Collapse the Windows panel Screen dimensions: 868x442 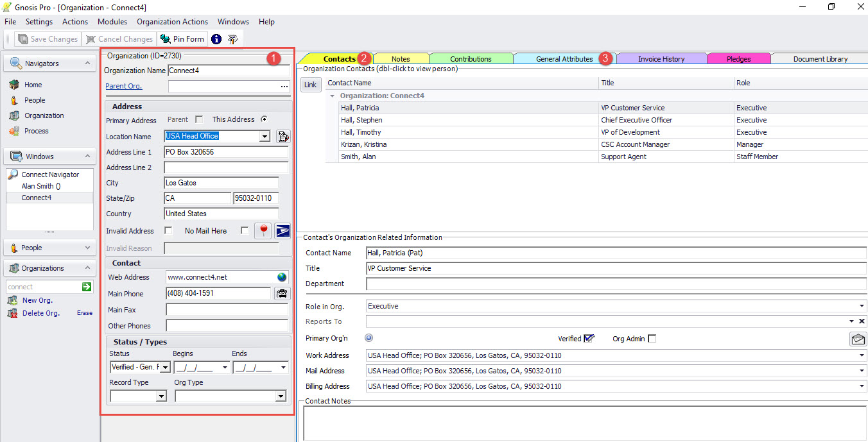click(88, 156)
